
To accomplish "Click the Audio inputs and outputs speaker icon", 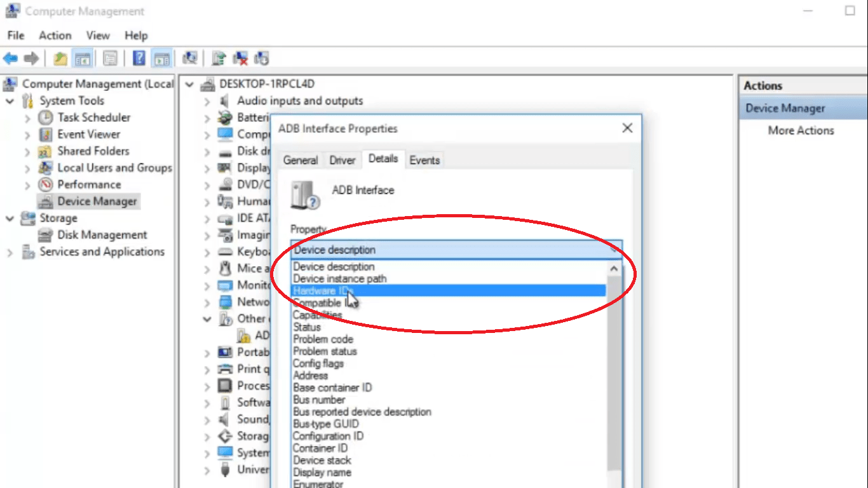I will coord(225,101).
